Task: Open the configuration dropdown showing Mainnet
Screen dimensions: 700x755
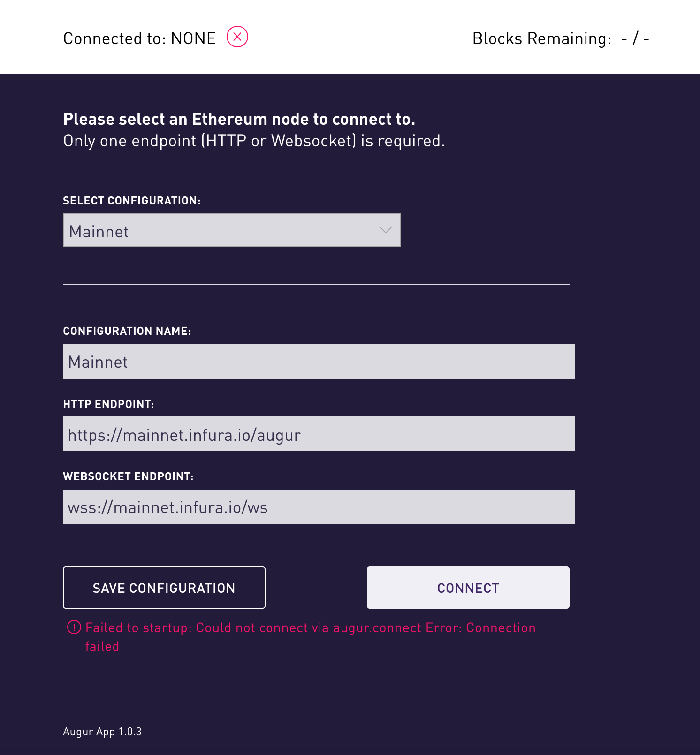Action: point(232,230)
